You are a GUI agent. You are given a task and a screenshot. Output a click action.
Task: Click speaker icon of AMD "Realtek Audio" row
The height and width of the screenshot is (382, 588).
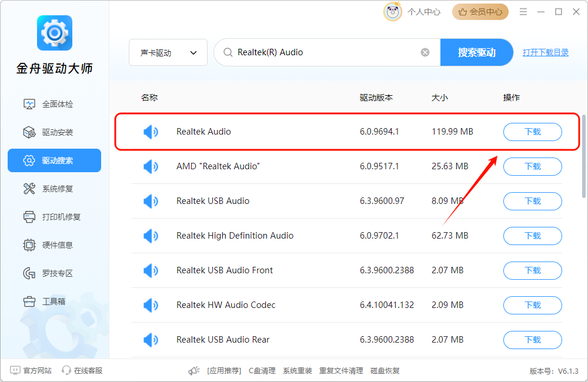(x=151, y=166)
